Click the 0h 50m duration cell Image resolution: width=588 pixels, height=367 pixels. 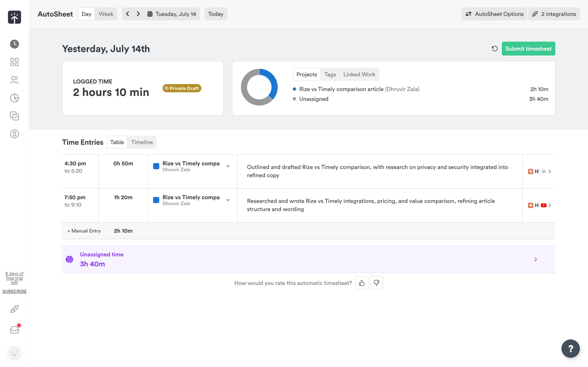[x=123, y=171]
